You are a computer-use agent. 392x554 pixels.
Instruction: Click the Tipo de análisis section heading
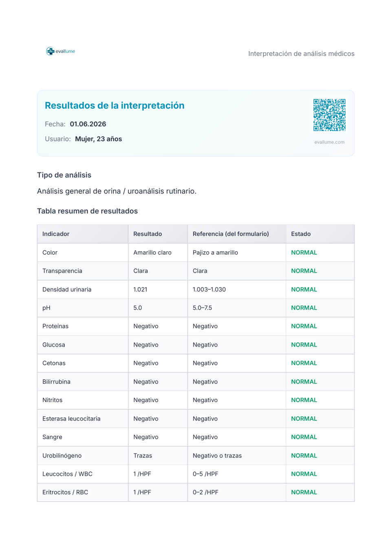64,175
